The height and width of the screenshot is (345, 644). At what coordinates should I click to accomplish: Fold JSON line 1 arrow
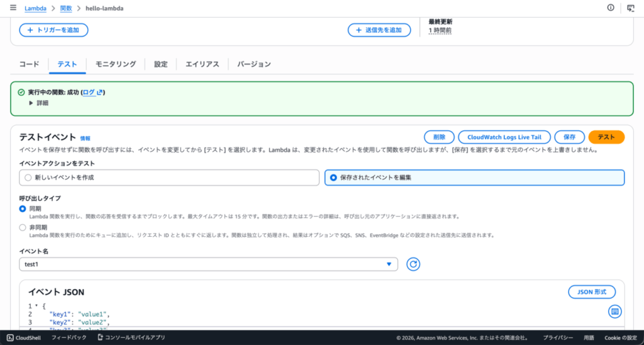pyautogui.click(x=36, y=306)
